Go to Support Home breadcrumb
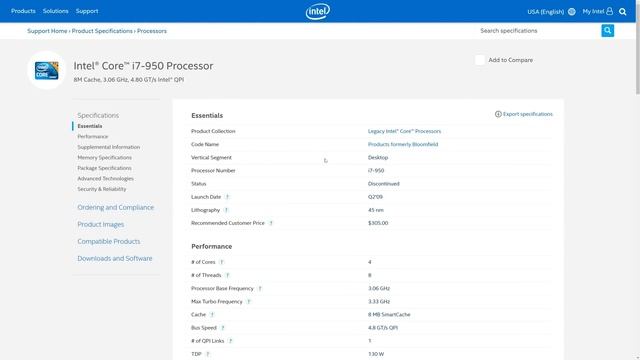The height and width of the screenshot is (360, 640). pyautogui.click(x=47, y=31)
